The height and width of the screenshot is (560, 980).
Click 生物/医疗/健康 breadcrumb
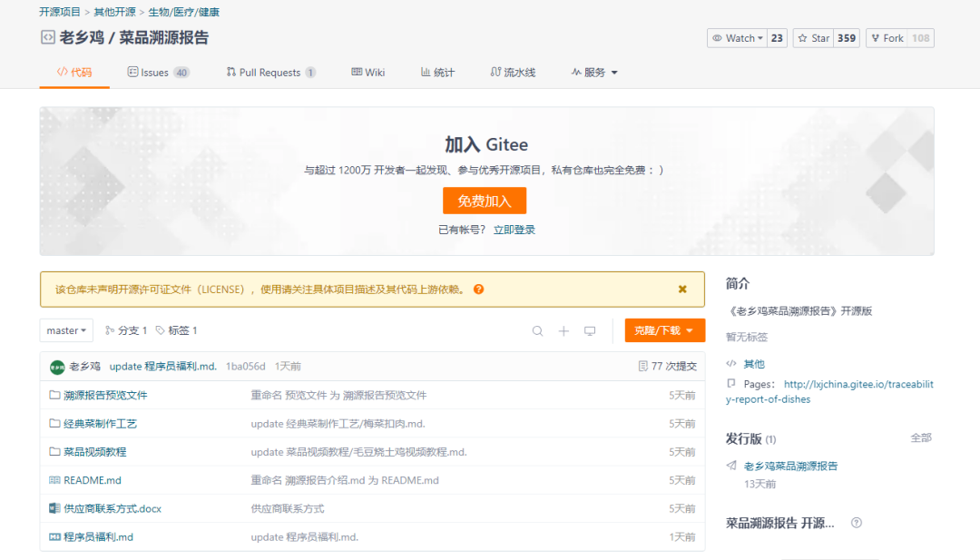pyautogui.click(x=183, y=12)
